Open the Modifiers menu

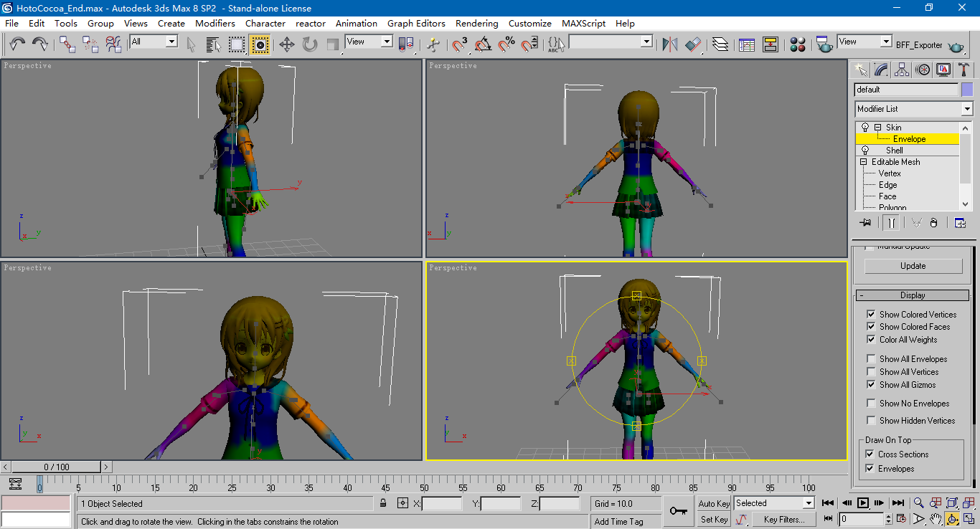tap(215, 23)
